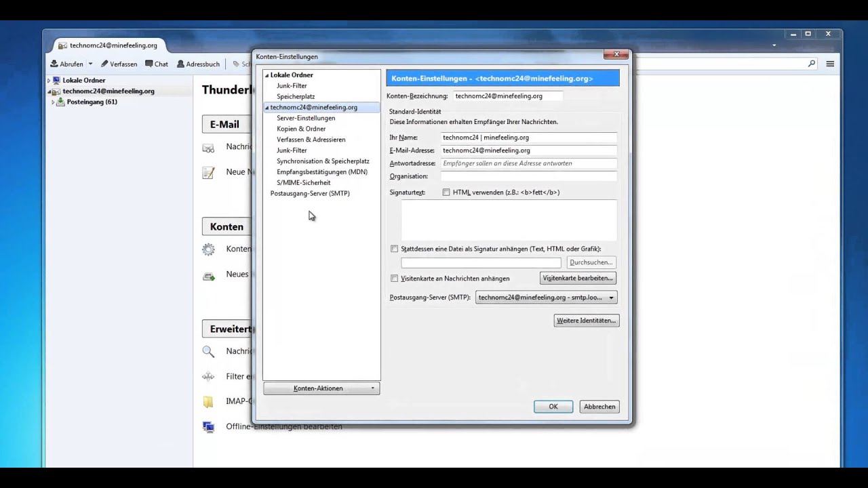The image size is (868, 488).
Task: Click the Ihr Name input field
Action: [528, 138]
